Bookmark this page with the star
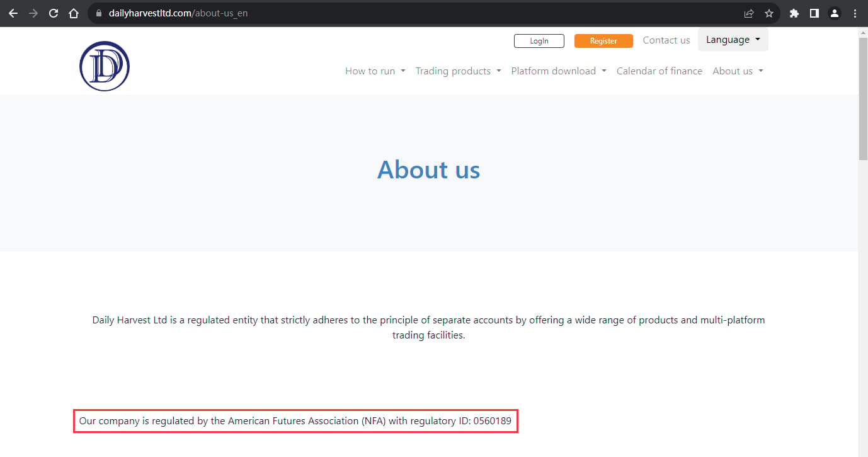The image size is (868, 457). coord(769,13)
